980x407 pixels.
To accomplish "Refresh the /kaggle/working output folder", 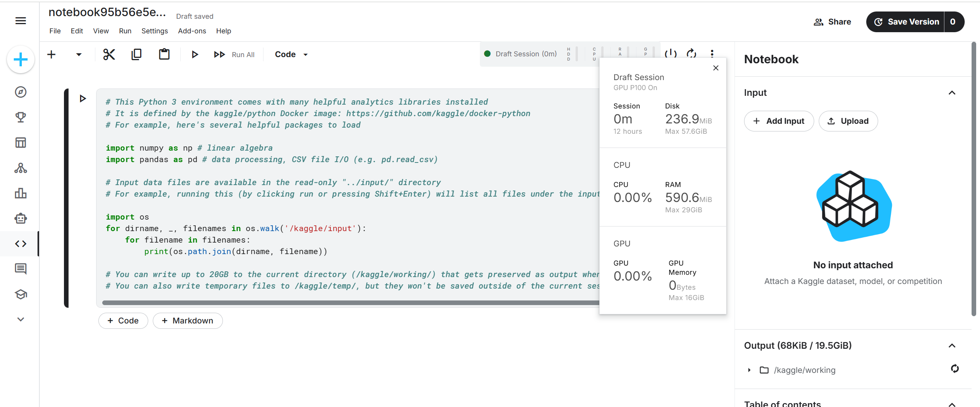I will (955, 369).
